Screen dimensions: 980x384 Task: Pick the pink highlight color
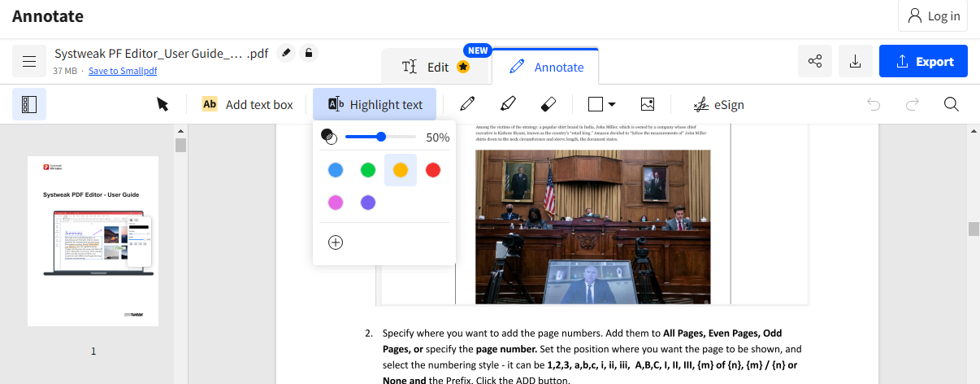(336, 203)
